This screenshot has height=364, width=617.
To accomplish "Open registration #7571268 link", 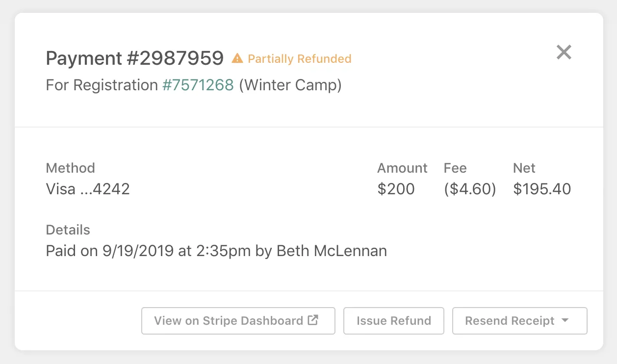I will coord(198,85).
